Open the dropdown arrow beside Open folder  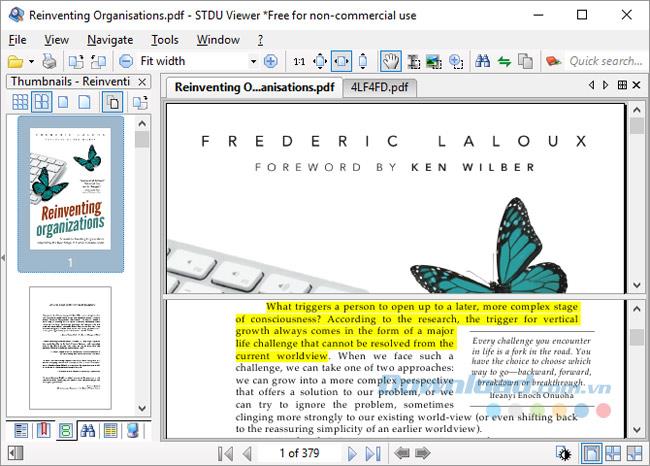click(x=32, y=62)
